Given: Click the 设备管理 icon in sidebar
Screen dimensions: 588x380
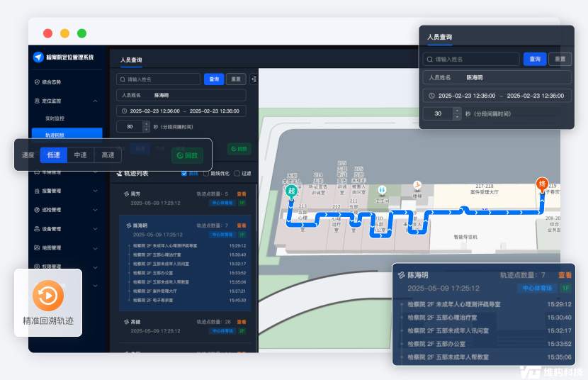Looking at the screenshot, I should coord(37,229).
